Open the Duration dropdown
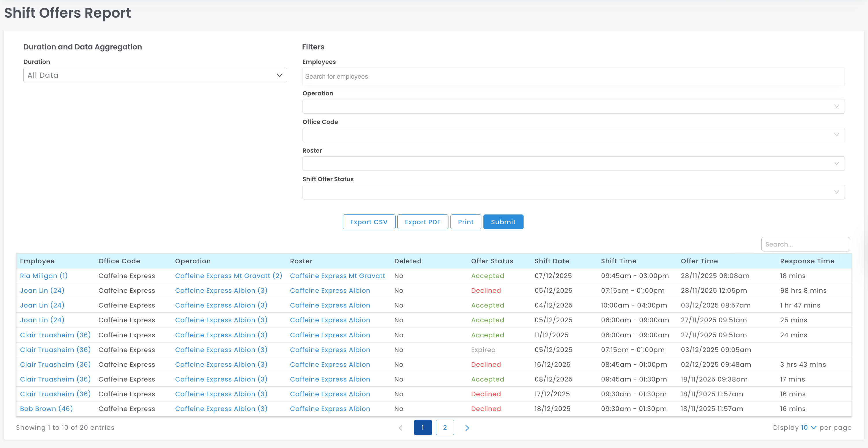 pyautogui.click(x=155, y=75)
